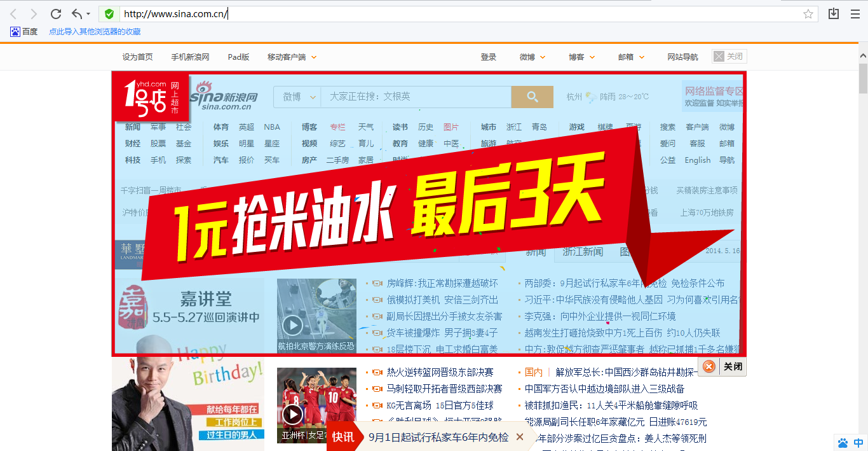The height and width of the screenshot is (451, 868).
Task: Open the downloads icon in toolbar
Action: [x=834, y=14]
